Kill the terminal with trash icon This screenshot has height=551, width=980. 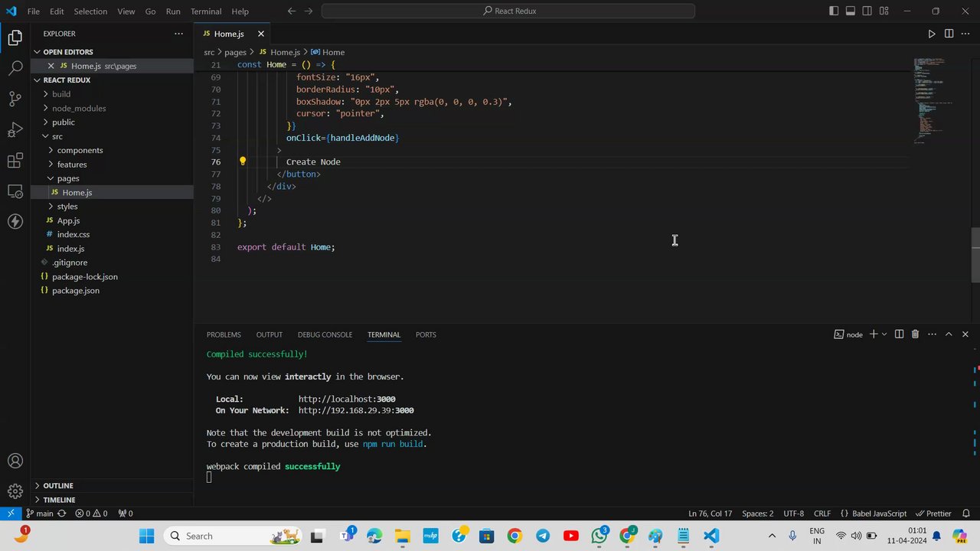click(915, 334)
